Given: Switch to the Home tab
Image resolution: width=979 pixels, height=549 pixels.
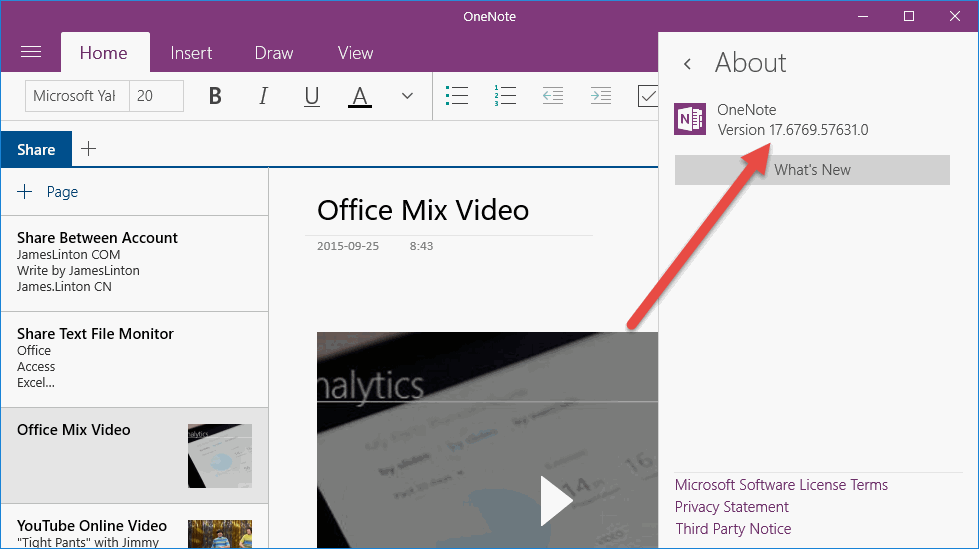Looking at the screenshot, I should click(104, 53).
